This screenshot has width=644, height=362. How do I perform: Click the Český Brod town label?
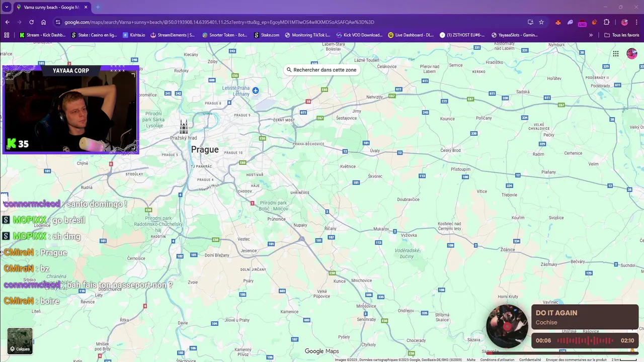point(450,150)
